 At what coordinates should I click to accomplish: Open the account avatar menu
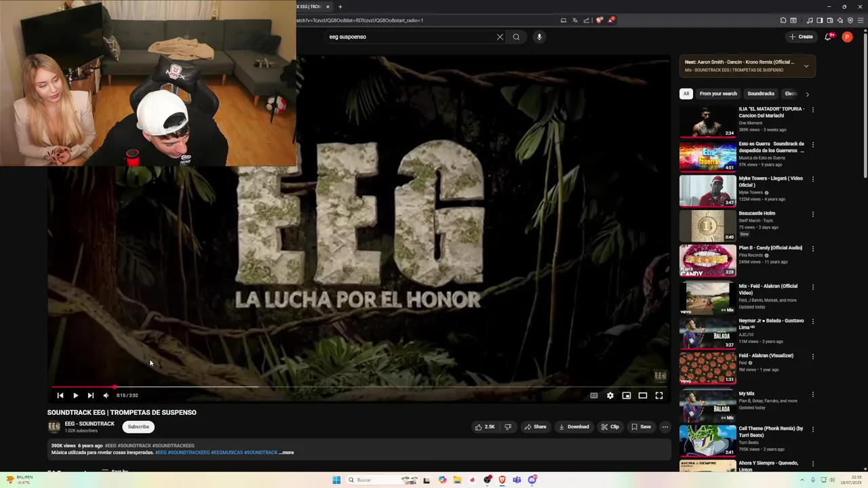coord(847,37)
